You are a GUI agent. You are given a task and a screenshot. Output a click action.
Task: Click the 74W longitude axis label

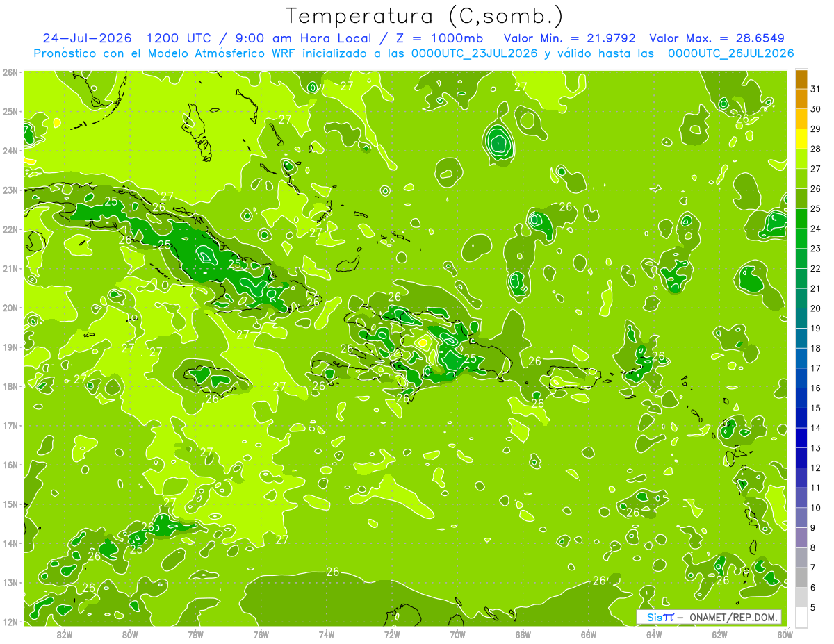click(327, 634)
